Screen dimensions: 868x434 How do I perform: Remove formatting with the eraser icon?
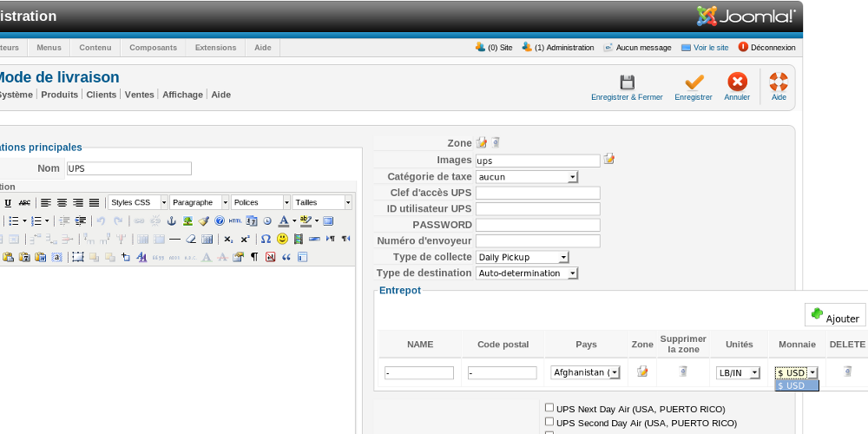[190, 240]
